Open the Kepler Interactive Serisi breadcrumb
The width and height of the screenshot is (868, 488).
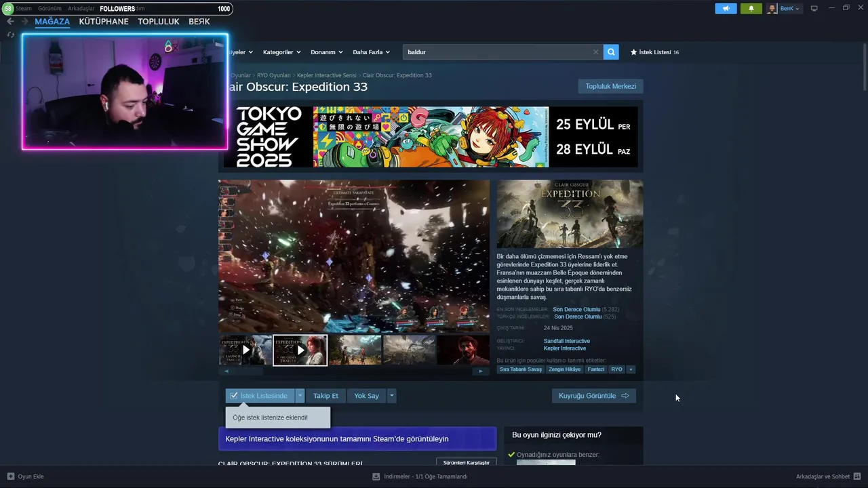click(x=326, y=75)
